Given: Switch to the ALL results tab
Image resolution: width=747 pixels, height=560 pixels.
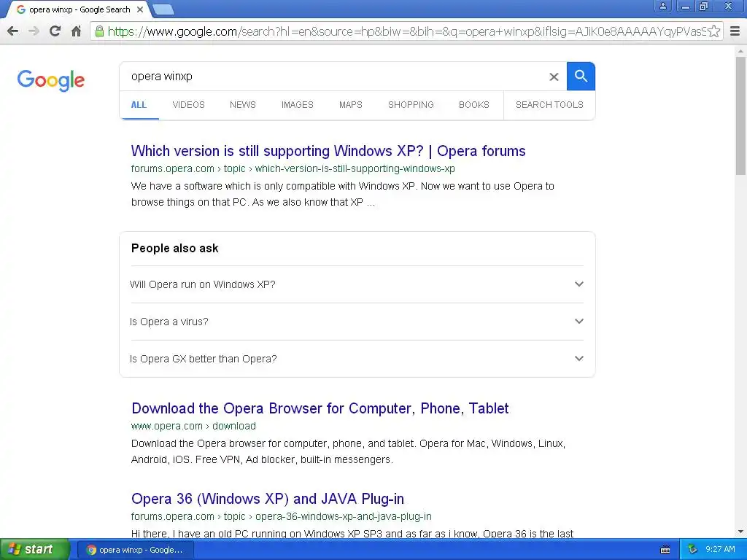Looking at the screenshot, I should (x=139, y=105).
